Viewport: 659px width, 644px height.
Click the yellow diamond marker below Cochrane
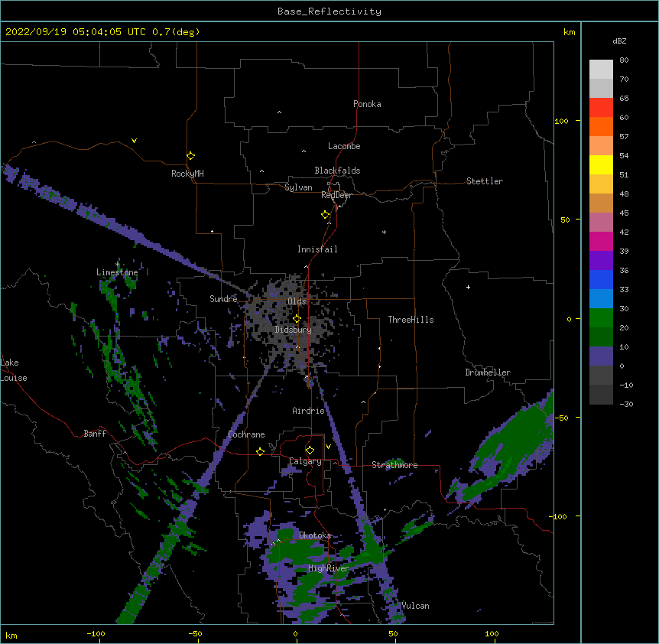[260, 451]
